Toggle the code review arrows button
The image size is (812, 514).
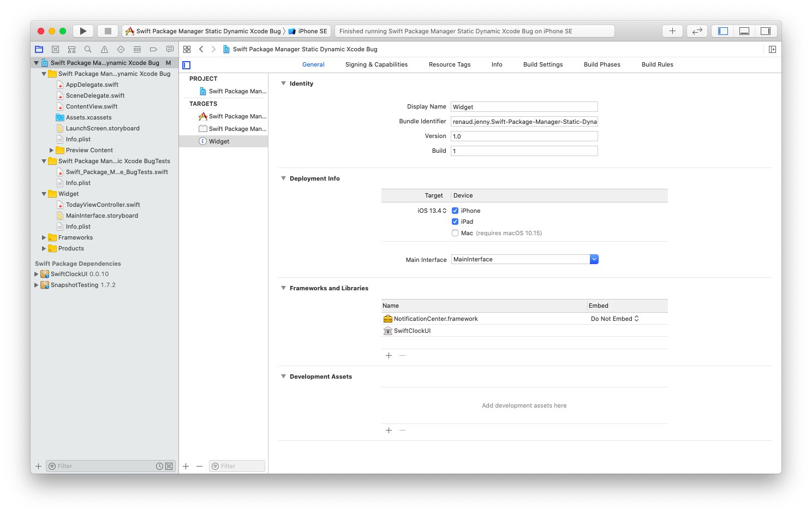coord(697,31)
